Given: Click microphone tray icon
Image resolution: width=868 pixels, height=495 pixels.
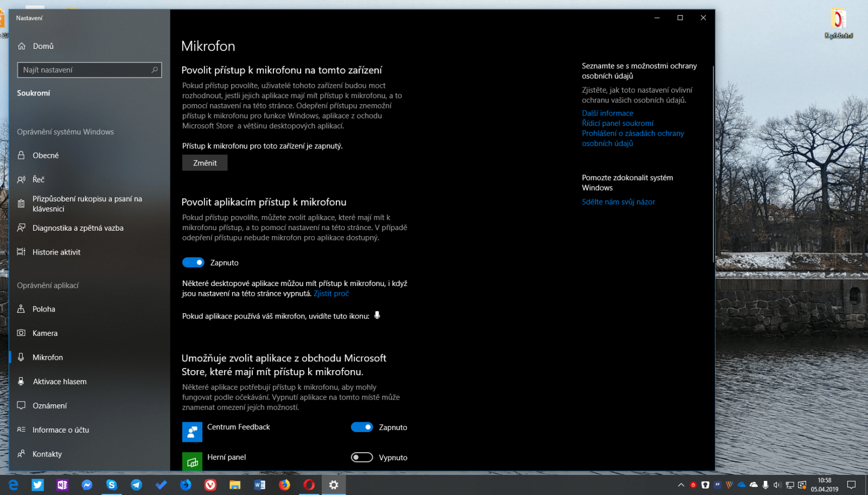Looking at the screenshot, I should point(765,485).
